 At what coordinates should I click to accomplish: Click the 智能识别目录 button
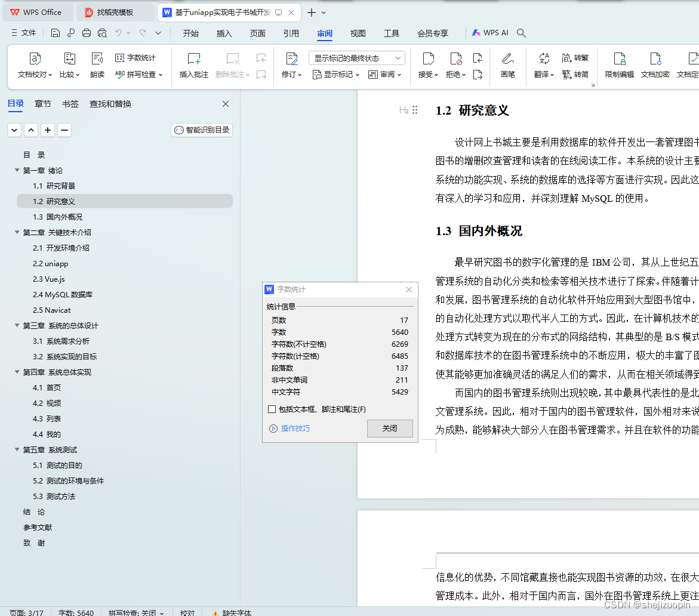[x=202, y=130]
